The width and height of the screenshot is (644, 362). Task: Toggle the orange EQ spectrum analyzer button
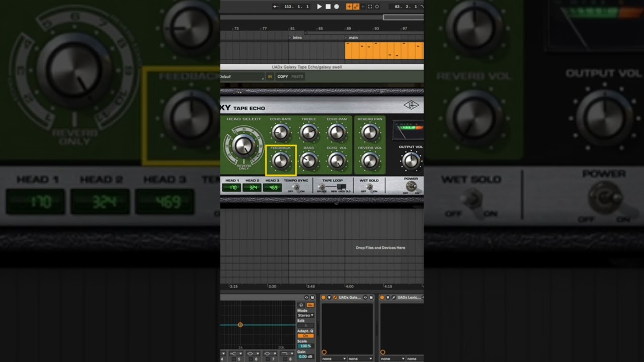coord(310,305)
